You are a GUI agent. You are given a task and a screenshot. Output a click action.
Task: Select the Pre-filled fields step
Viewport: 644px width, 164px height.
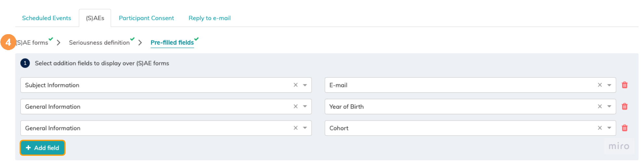(172, 43)
